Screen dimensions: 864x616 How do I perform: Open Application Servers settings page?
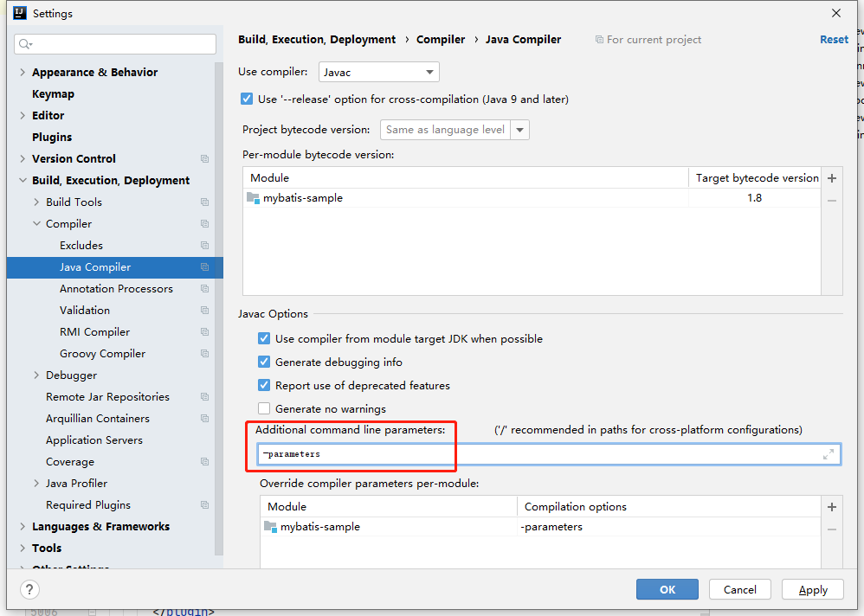point(94,440)
